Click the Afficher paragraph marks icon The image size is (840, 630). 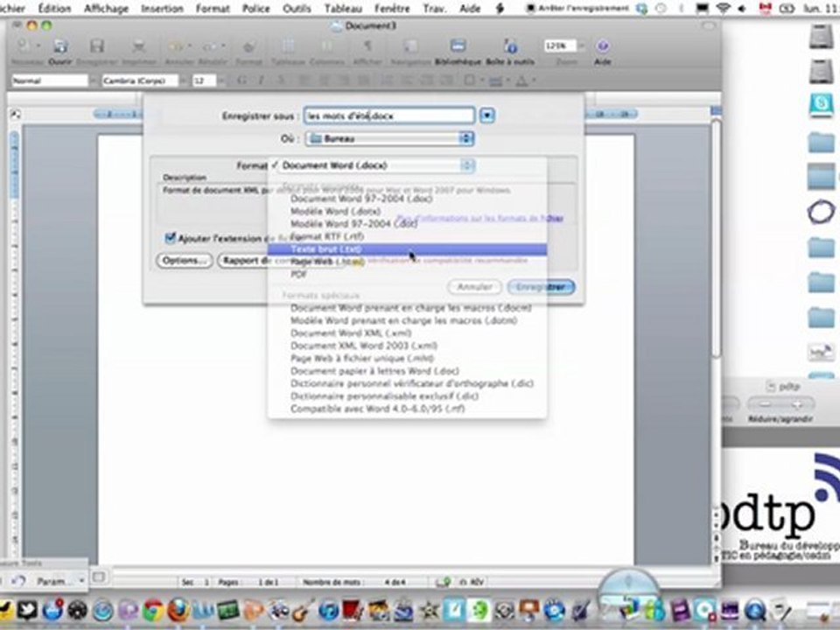click(367, 46)
